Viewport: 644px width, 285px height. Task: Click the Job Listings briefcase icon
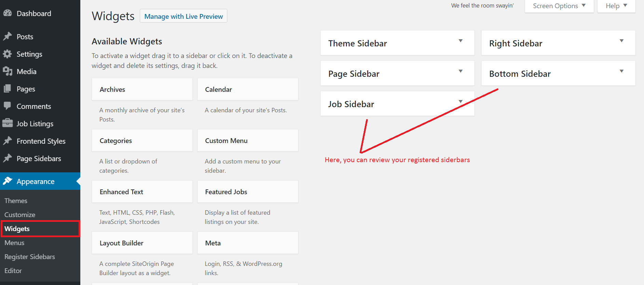[8, 123]
